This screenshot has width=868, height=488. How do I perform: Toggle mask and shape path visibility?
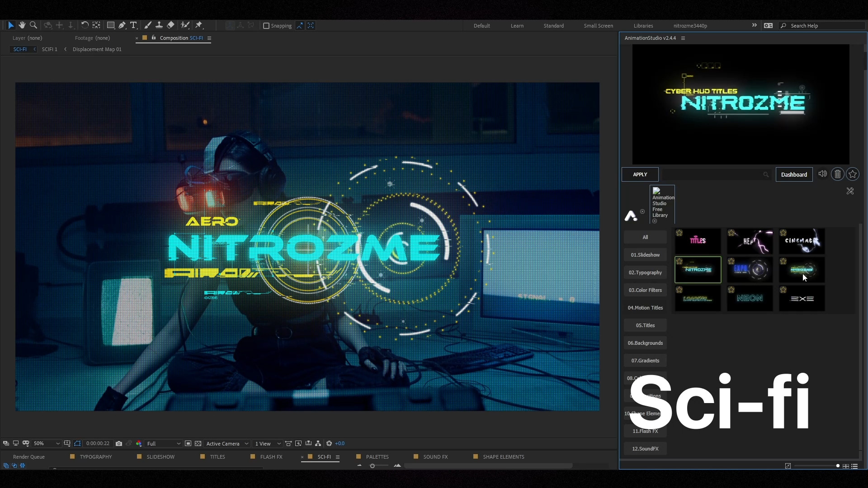click(77, 443)
